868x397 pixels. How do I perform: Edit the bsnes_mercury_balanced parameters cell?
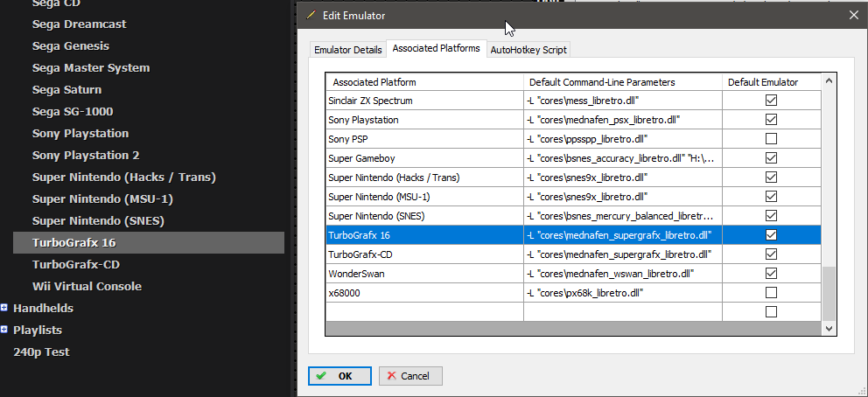[623, 216]
